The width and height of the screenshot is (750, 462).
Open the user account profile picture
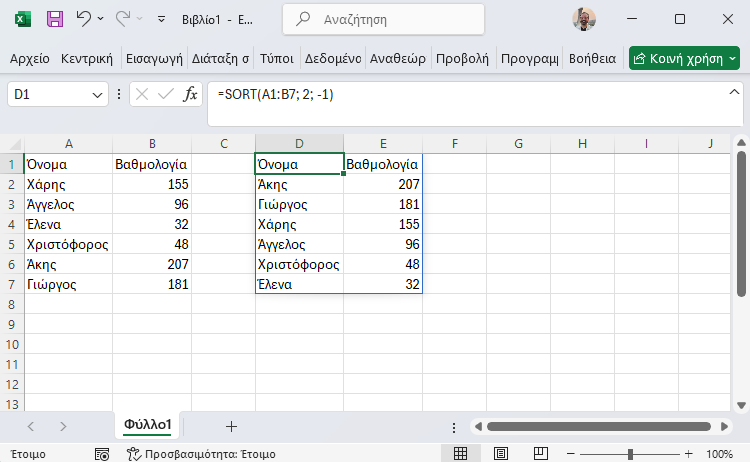tap(584, 19)
